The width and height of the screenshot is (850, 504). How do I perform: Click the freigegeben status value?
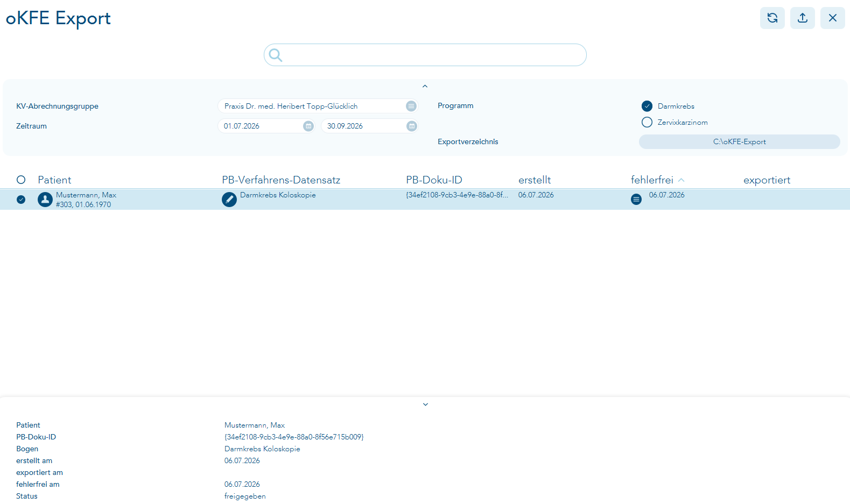(245, 496)
